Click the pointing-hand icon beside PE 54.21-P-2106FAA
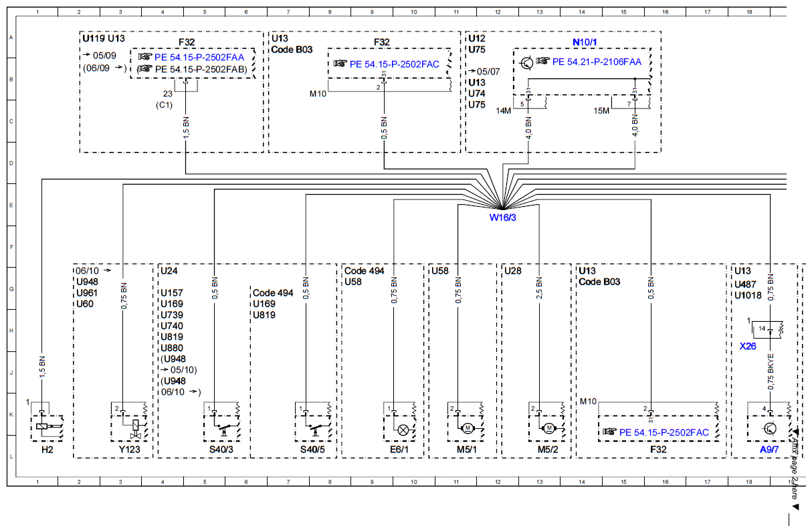 point(542,62)
